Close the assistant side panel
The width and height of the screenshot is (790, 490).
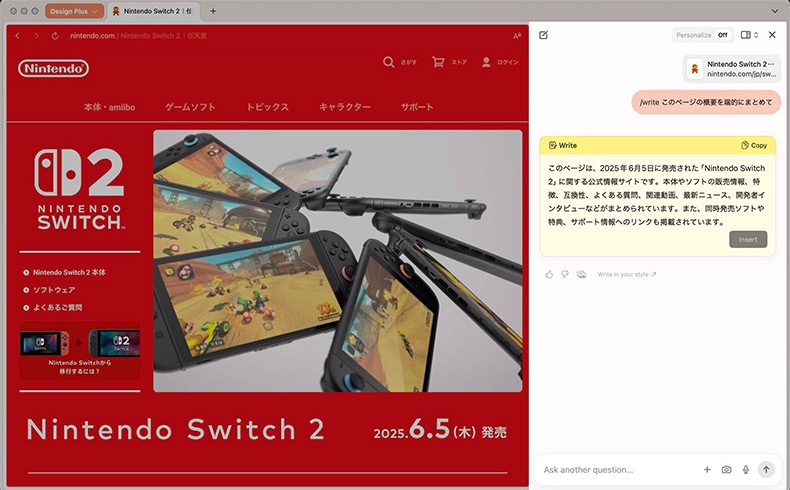pyautogui.click(x=772, y=35)
